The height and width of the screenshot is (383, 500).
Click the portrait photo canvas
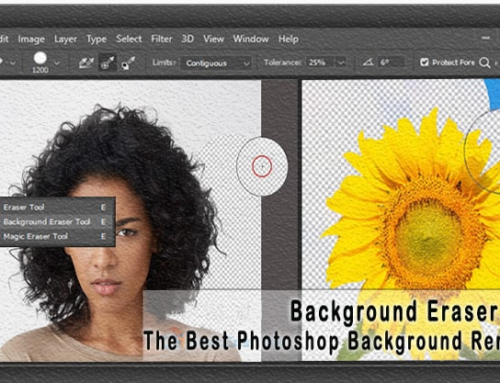[130, 220]
